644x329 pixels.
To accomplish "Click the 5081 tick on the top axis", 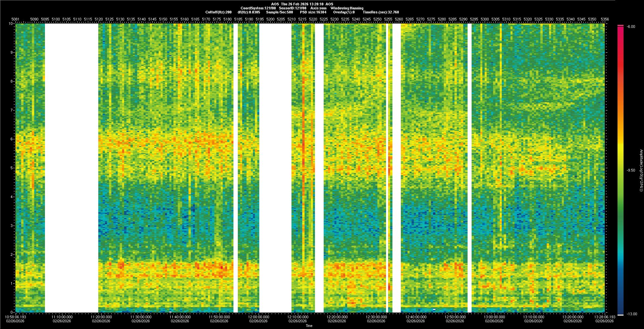I will tap(15, 19).
